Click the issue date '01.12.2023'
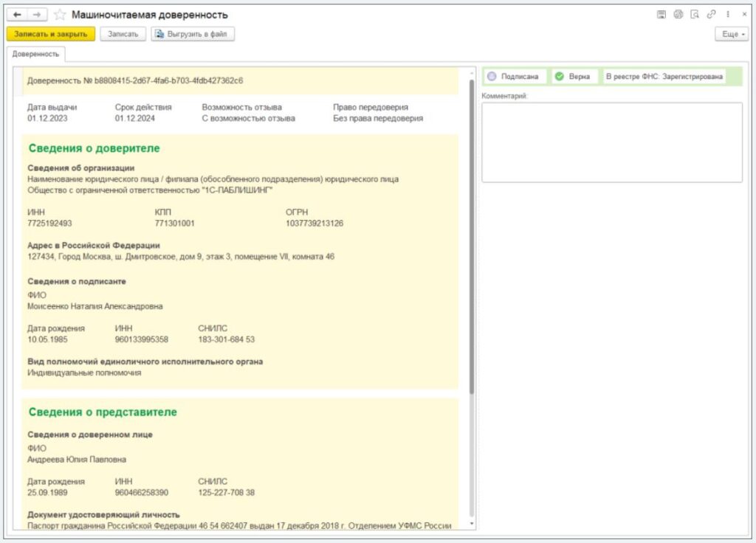Image resolution: width=756 pixels, height=543 pixels. (47, 119)
